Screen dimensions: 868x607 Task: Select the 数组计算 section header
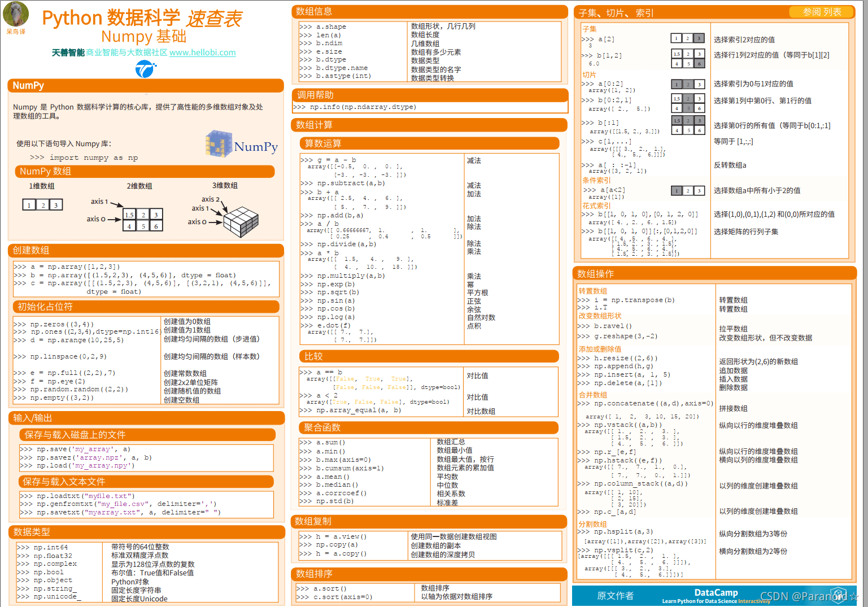[x=430, y=125]
